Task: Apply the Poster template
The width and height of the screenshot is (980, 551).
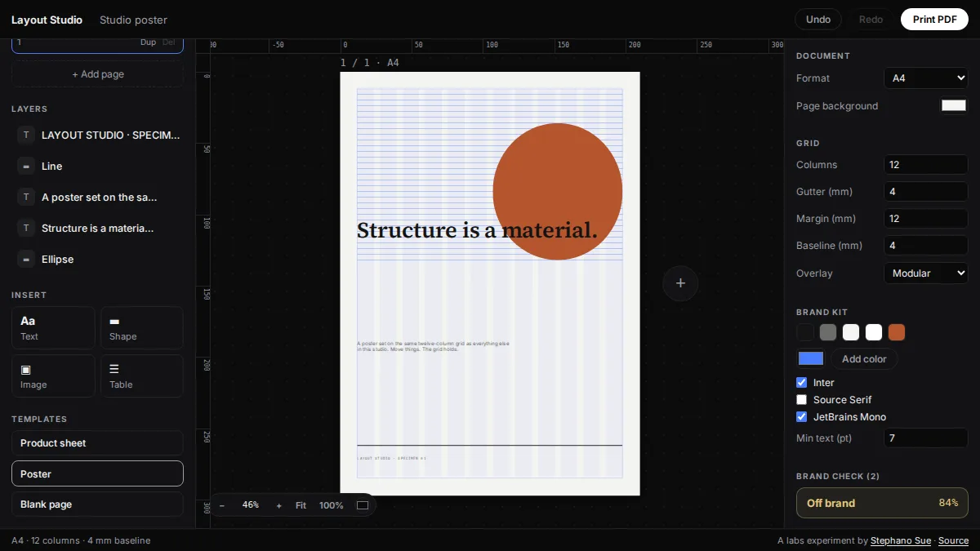Action: 97,473
